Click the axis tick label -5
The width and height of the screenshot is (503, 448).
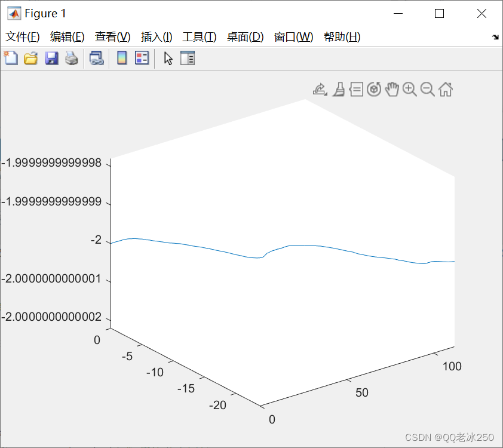(x=127, y=356)
